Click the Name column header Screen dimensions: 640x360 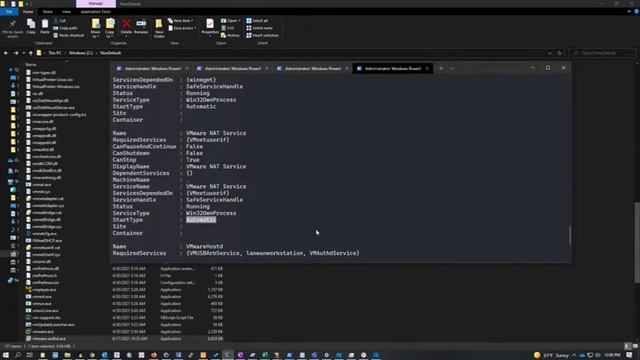pos(31,64)
